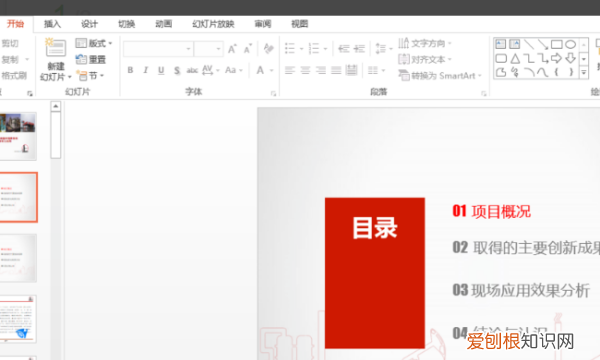Open font dialog launcher
The height and width of the screenshot is (360, 600).
click(x=273, y=94)
